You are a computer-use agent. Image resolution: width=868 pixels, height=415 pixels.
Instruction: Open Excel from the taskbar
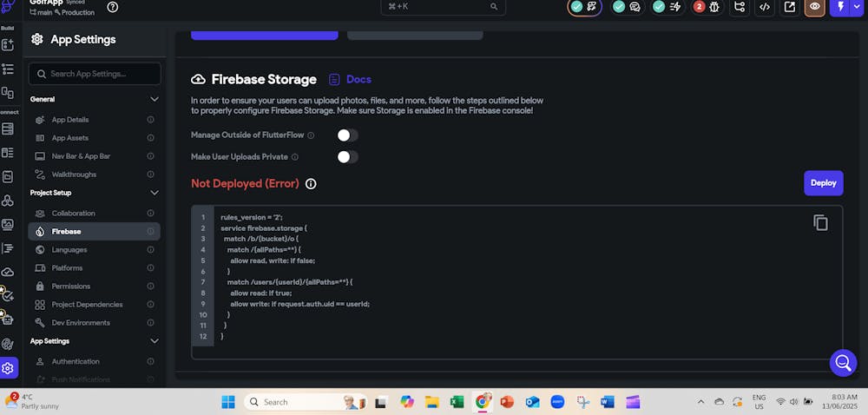(457, 402)
